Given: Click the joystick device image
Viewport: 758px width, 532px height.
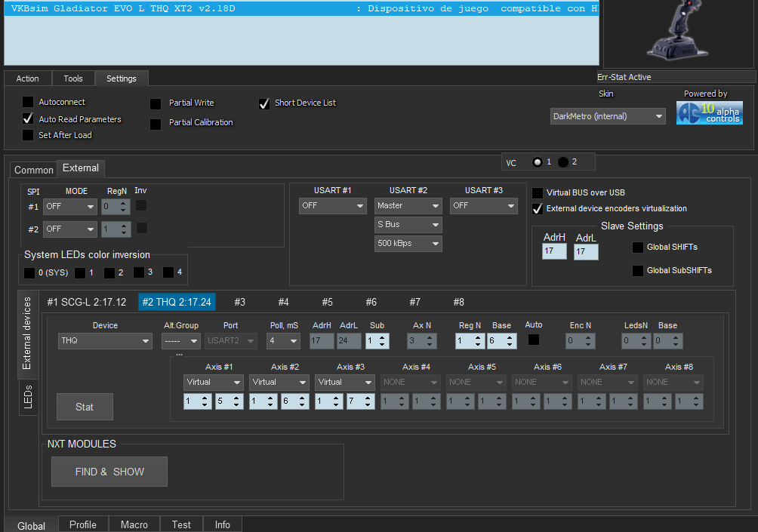Looking at the screenshot, I should click(x=679, y=32).
